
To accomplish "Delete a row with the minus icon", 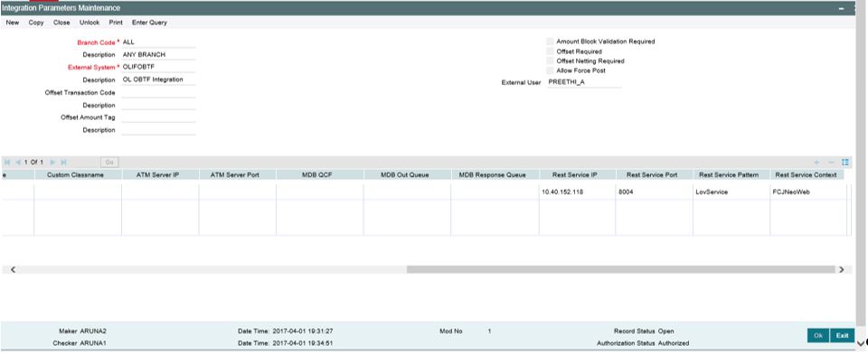I will click(x=831, y=162).
